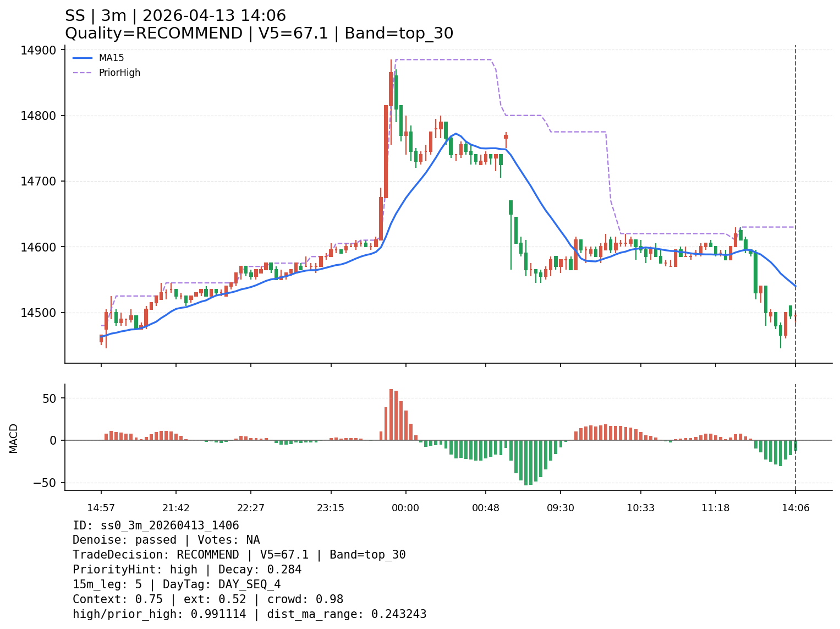
Task: Click the MACD panel's -50 axis label
Action: 45,483
